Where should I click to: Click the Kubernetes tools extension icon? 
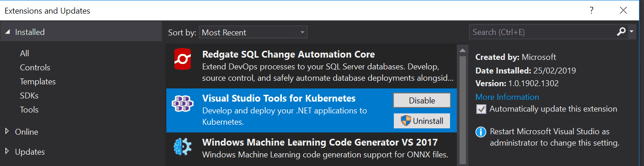(183, 104)
